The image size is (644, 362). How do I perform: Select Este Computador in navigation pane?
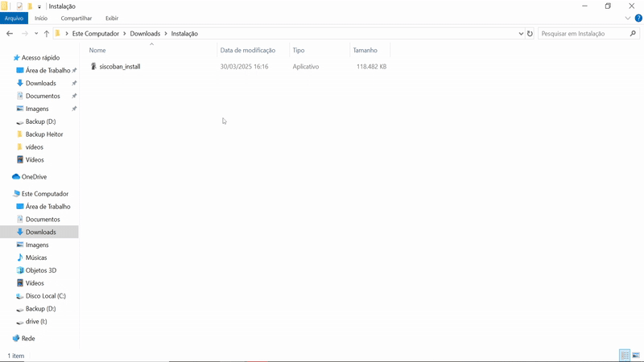pos(45,194)
